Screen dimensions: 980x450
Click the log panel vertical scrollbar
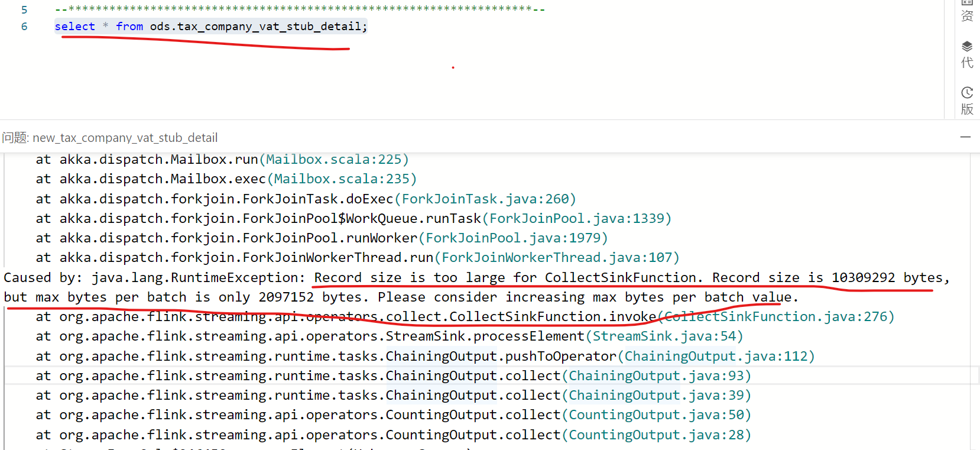coord(975,302)
